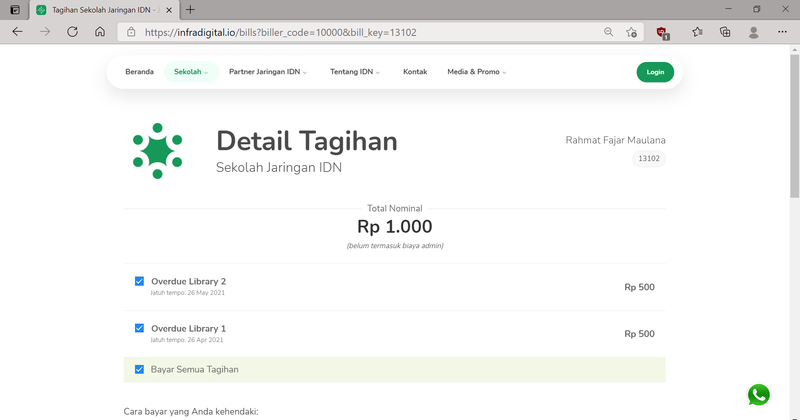Uncheck the Overdue Library 1 checkbox
This screenshot has height=420, width=800.
pyautogui.click(x=139, y=328)
